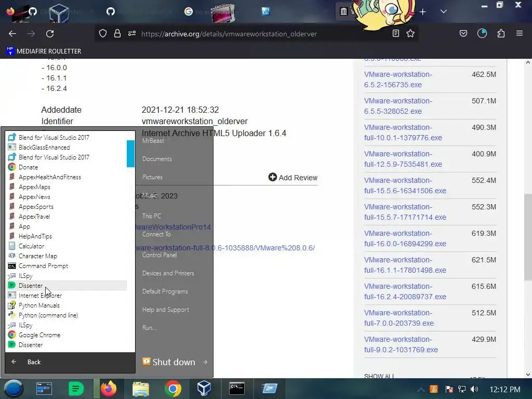Reload the archive.org page

click(x=50, y=34)
